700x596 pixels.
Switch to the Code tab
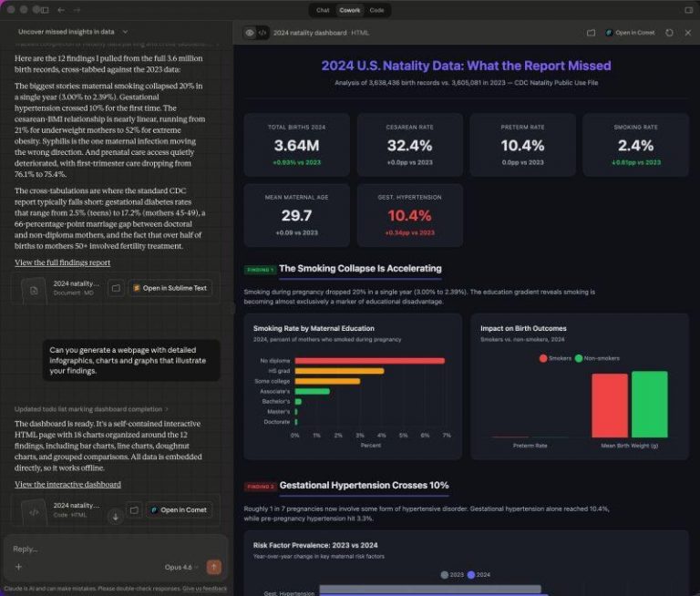tap(376, 10)
